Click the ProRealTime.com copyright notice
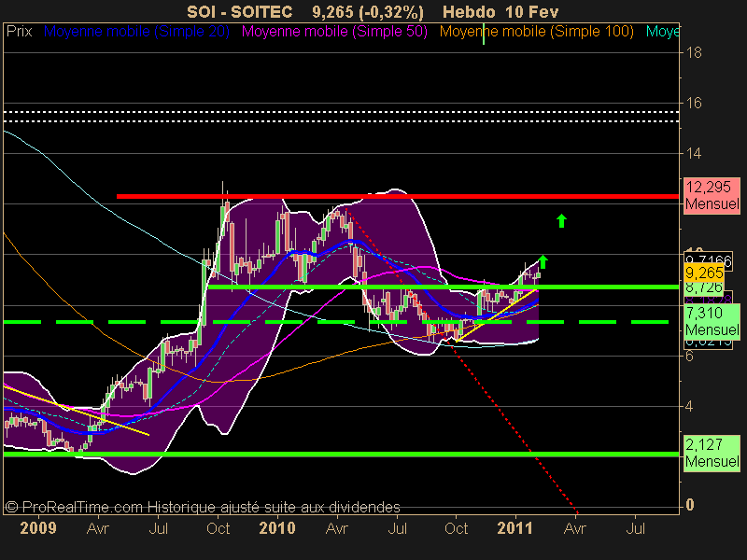Image resolution: width=747 pixels, height=560 pixels. 203,507
